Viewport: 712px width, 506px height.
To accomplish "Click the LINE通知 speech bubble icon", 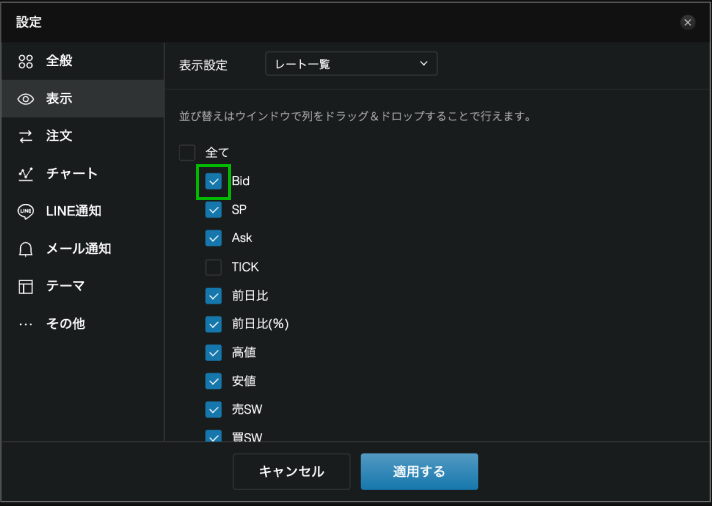I will pyautogui.click(x=26, y=211).
